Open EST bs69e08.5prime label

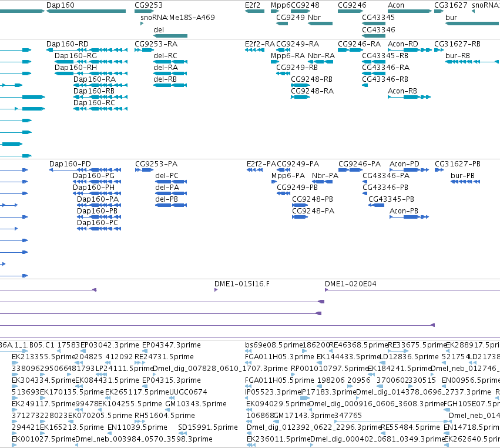[274, 345]
